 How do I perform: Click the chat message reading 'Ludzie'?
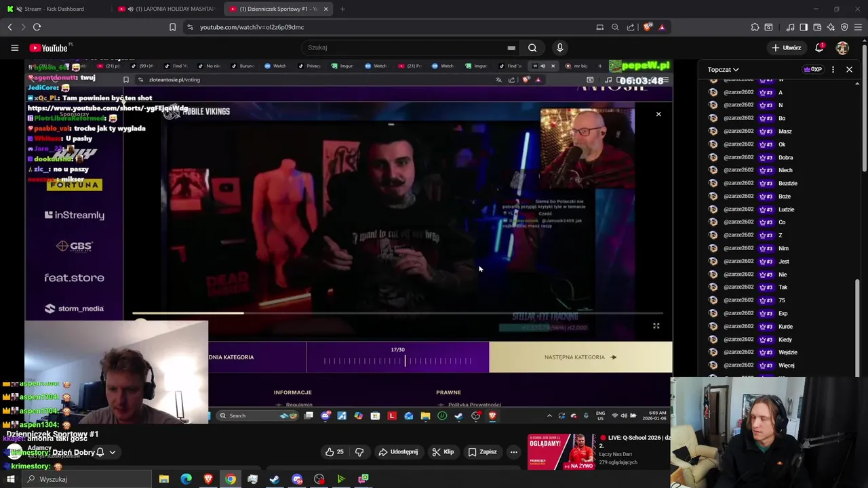pyautogui.click(x=786, y=209)
